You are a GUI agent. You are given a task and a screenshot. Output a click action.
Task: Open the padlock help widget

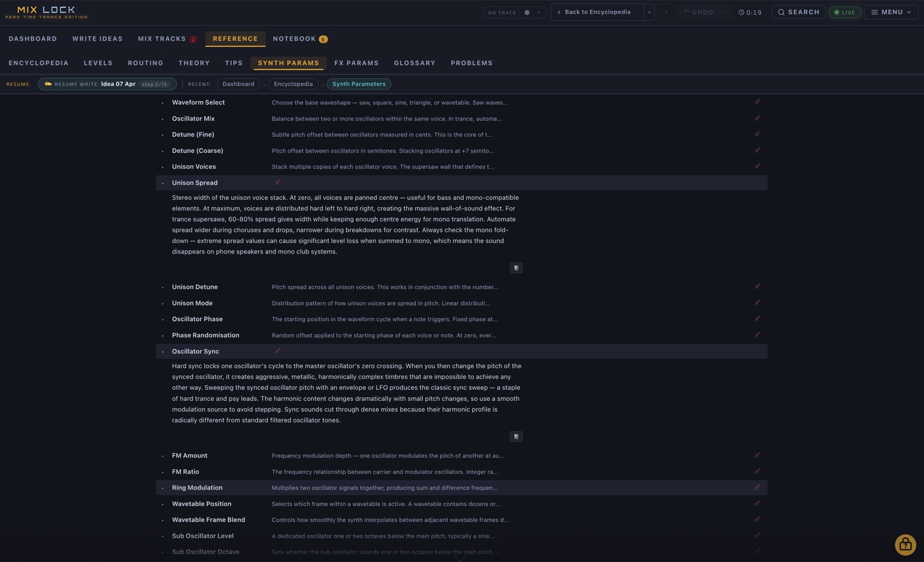pyautogui.click(x=905, y=545)
